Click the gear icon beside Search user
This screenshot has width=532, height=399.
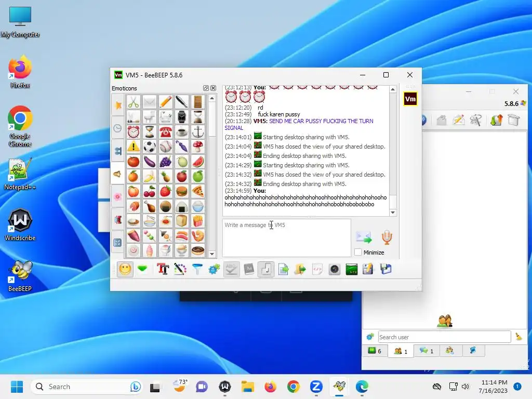pos(370,337)
